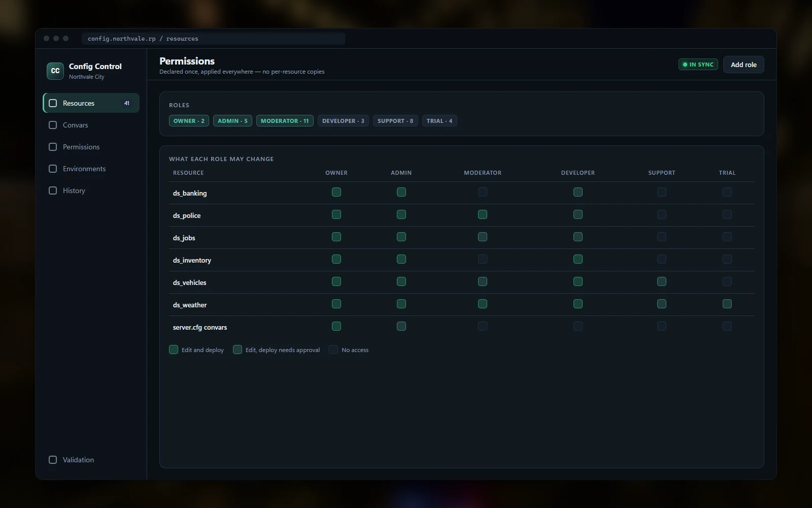
Task: Open the Validation section
Action: pyautogui.click(x=91, y=460)
